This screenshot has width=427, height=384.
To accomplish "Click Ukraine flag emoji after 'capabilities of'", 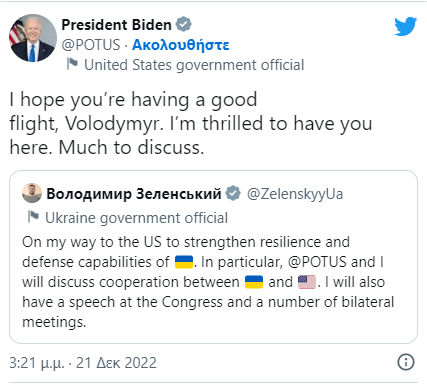I will [184, 262].
